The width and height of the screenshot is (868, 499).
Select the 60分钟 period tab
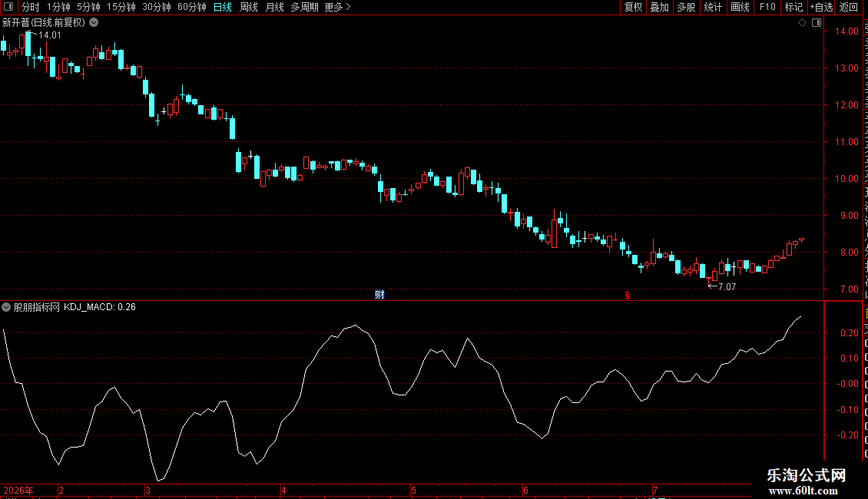point(192,7)
